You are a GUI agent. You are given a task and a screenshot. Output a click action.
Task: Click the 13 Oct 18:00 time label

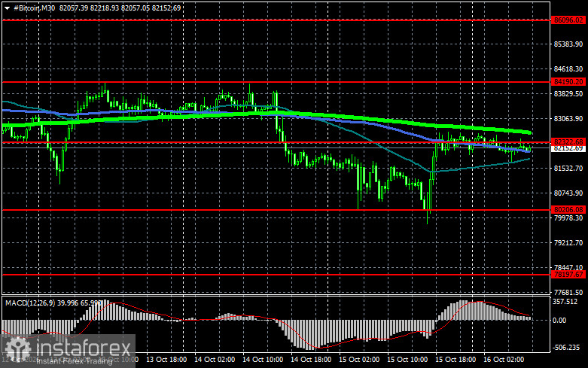tap(166, 360)
